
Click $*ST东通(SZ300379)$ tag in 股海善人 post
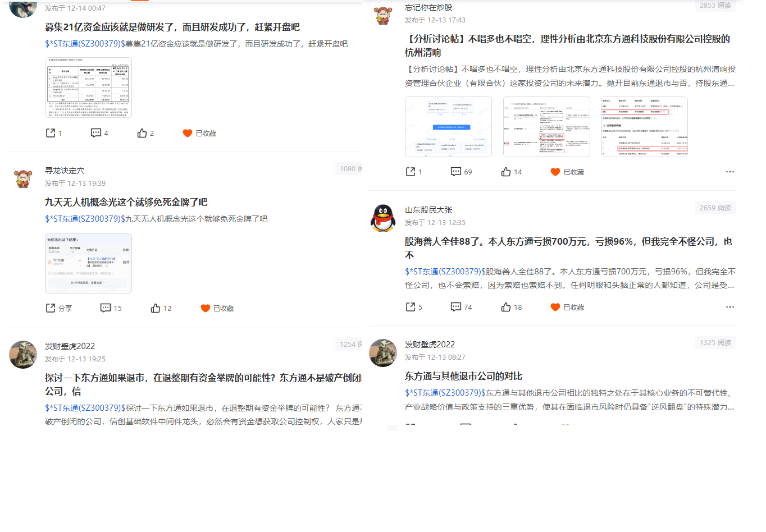click(445, 272)
